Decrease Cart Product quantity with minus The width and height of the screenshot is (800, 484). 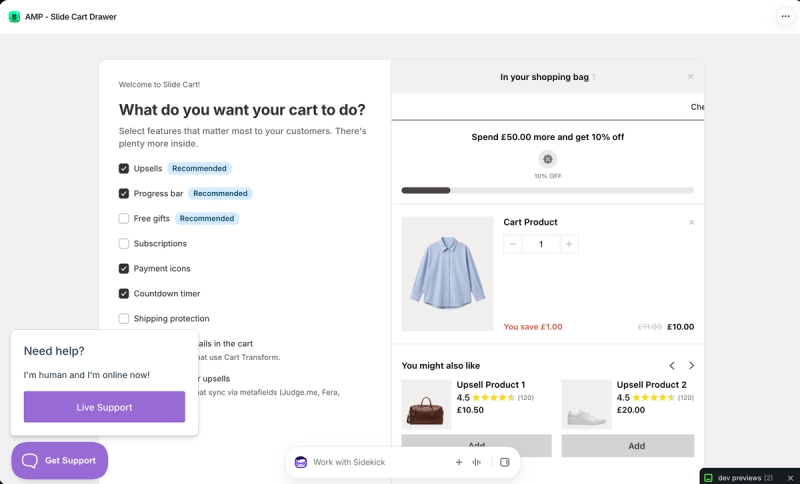click(x=513, y=244)
